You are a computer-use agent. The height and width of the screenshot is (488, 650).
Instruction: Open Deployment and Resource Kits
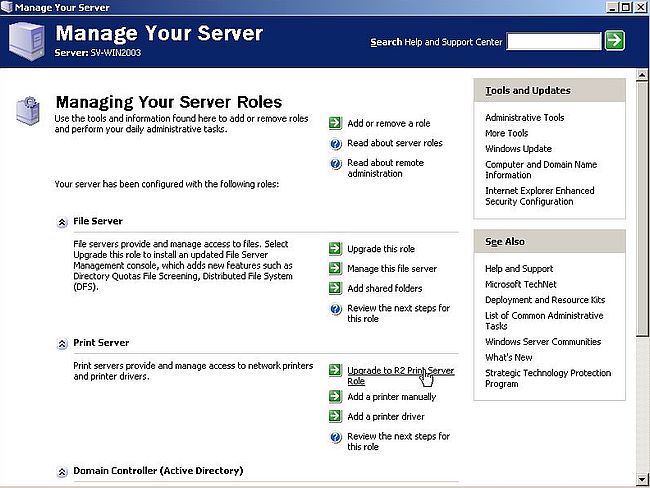coord(545,300)
